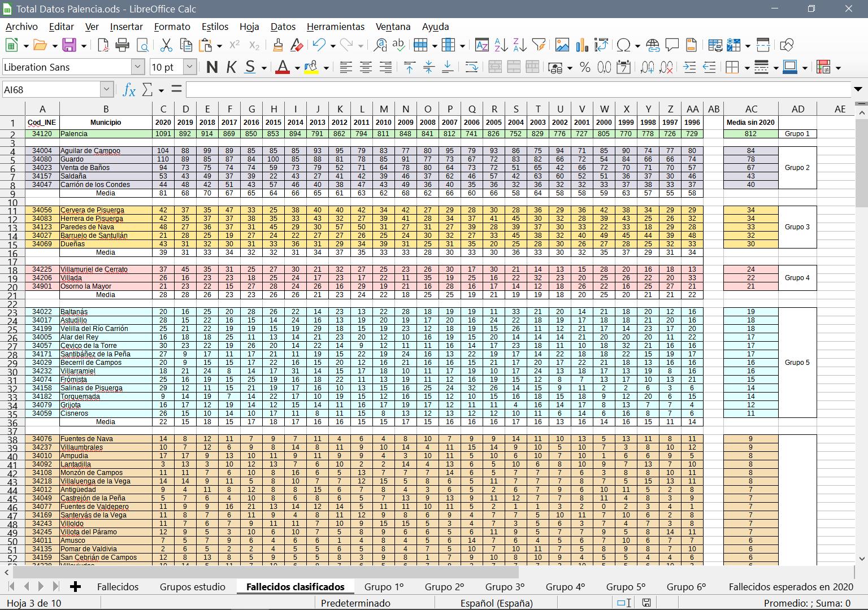Click the Predeterminado page style

(355, 603)
